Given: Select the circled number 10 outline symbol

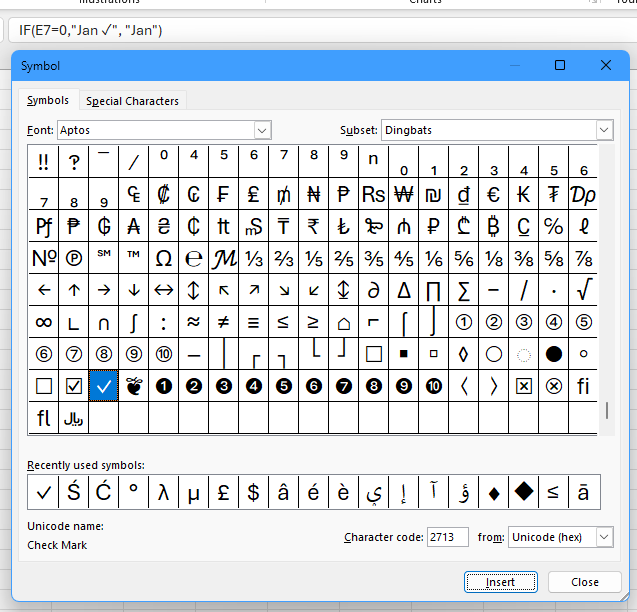Looking at the screenshot, I should pyautogui.click(x=164, y=354).
